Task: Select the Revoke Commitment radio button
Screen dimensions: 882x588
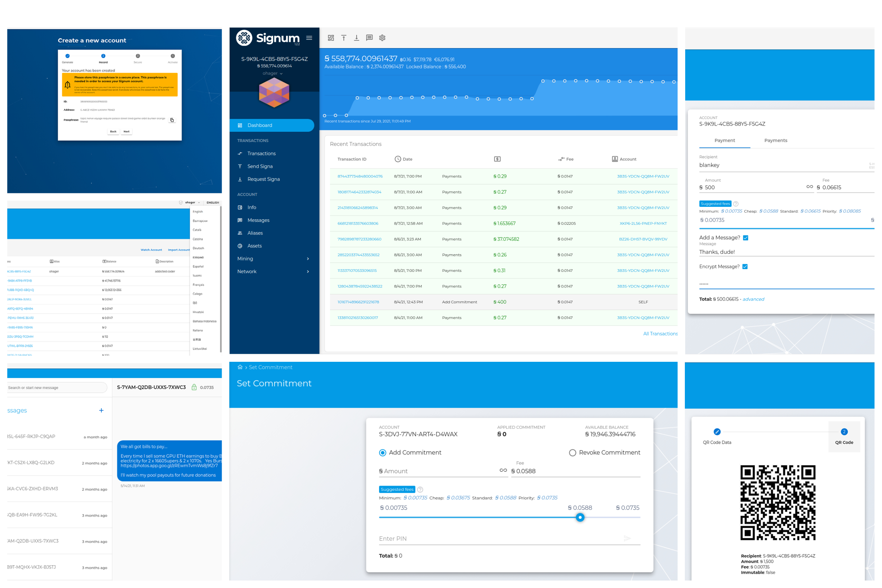Action: 572,453
